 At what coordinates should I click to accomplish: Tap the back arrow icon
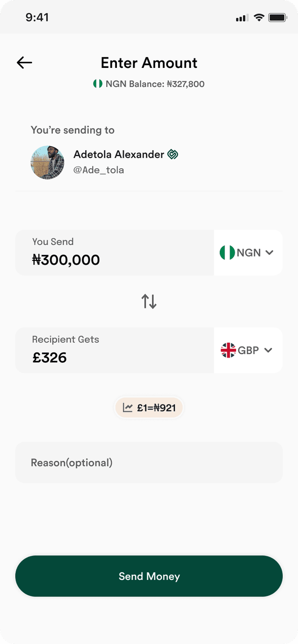tap(24, 63)
